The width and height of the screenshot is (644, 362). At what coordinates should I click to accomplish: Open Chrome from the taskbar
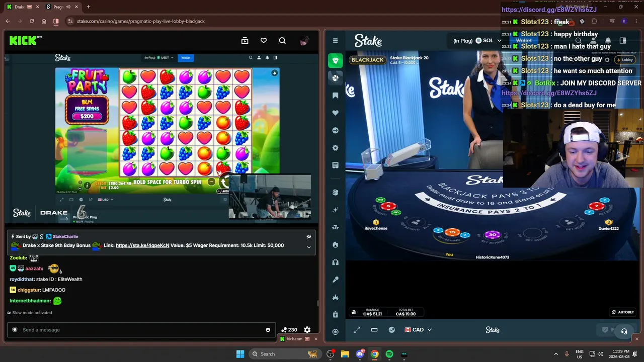(374, 354)
